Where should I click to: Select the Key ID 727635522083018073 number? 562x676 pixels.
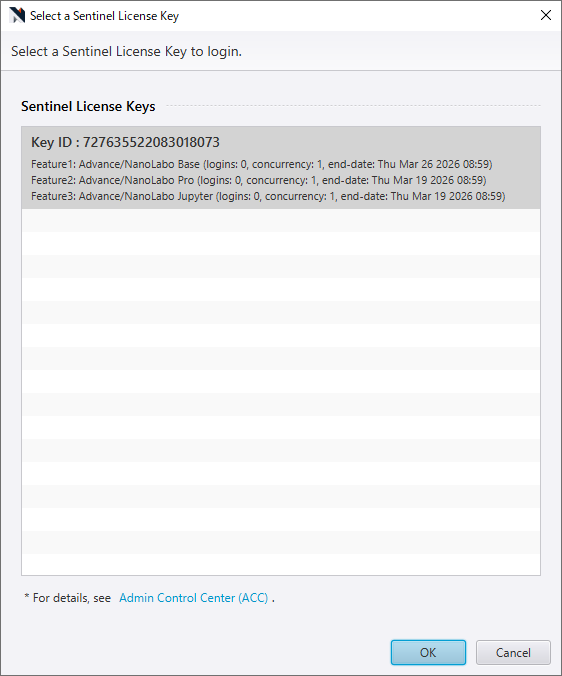151,142
